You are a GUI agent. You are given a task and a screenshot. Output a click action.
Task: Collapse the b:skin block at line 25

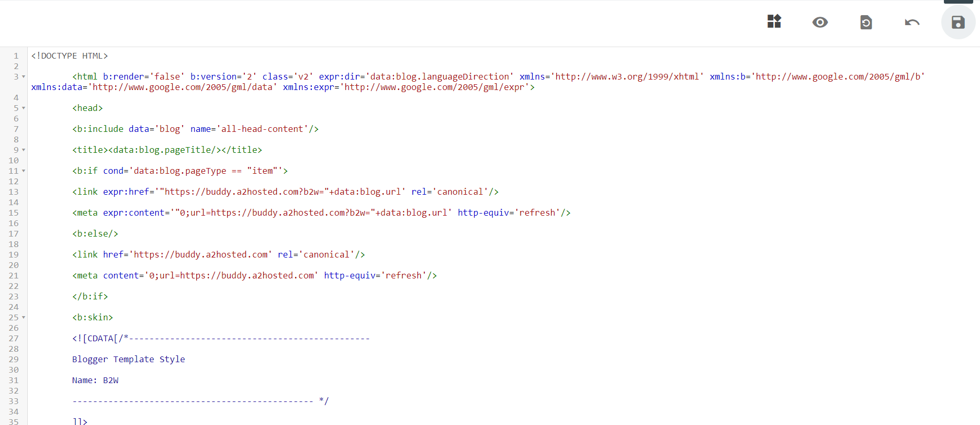[24, 318]
